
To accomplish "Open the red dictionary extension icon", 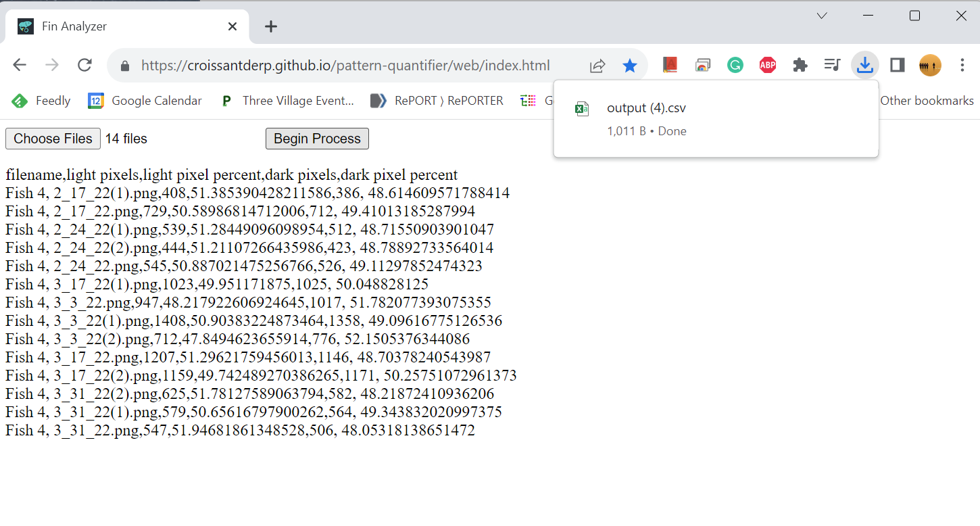I will click(670, 65).
